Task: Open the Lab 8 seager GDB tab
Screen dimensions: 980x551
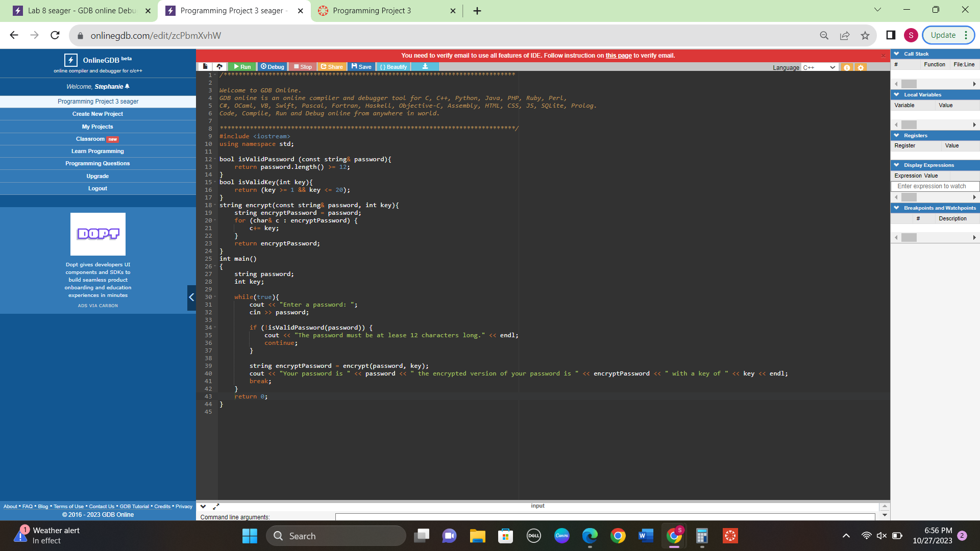Action: point(82,10)
